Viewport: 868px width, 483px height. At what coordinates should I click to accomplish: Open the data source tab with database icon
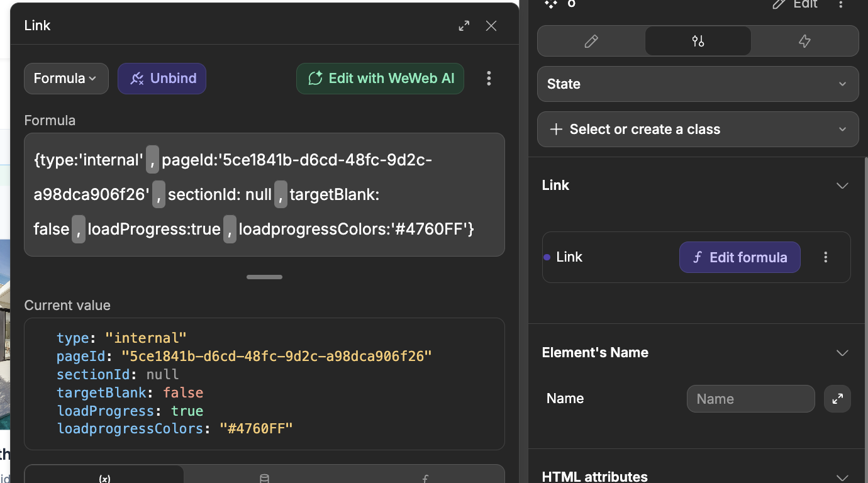pyautogui.click(x=264, y=478)
